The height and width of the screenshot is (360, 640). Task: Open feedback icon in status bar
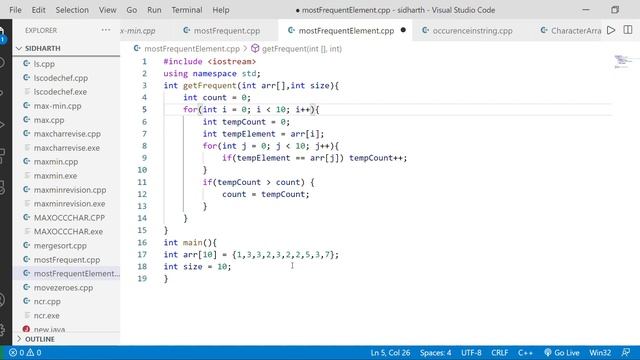[626, 353]
